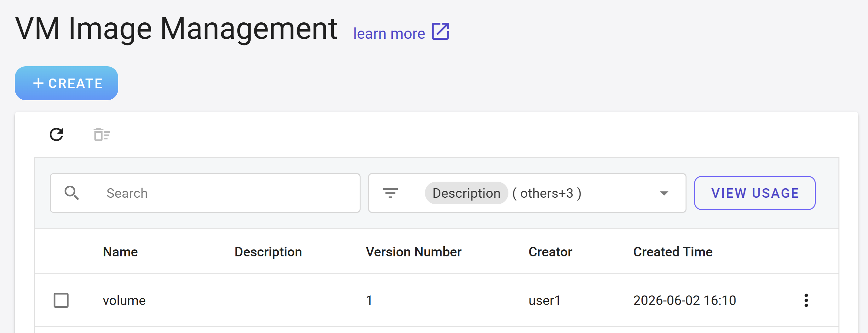Open the learn more link
Screen dimensions: 868x333
[x=389, y=34]
